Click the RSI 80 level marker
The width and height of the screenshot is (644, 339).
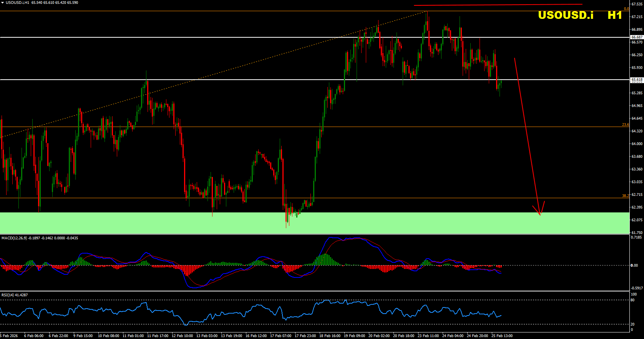click(x=632, y=300)
